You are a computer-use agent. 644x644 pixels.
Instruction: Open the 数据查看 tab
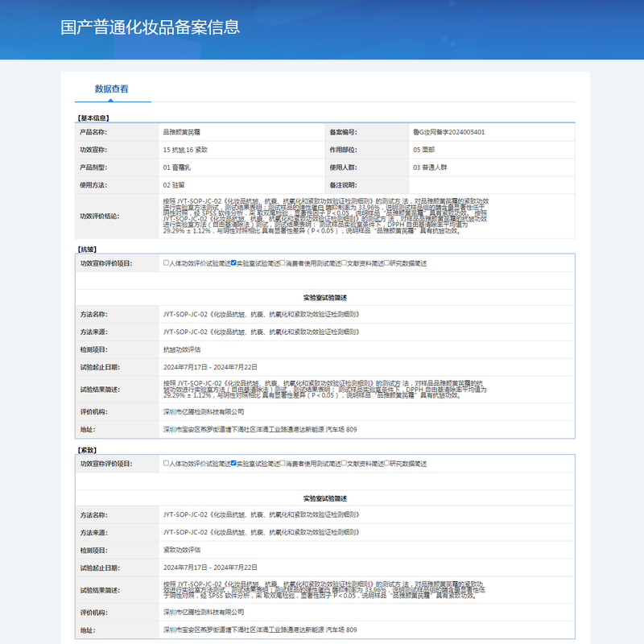(x=111, y=89)
